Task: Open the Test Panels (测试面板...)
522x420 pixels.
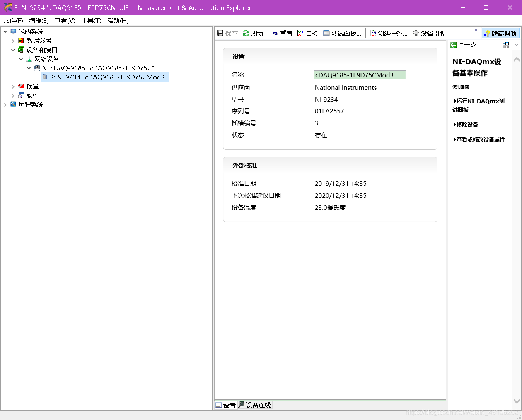Action: coord(342,33)
